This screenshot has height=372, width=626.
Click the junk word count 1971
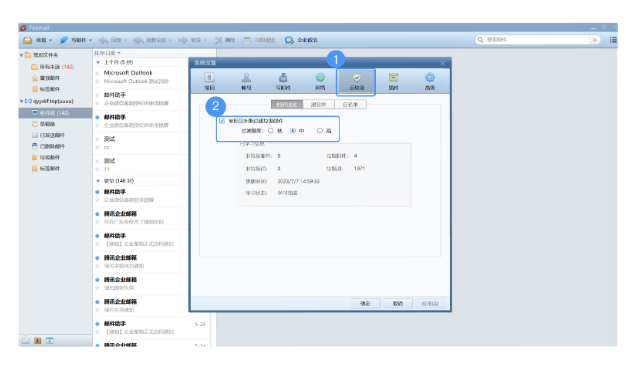(359, 169)
